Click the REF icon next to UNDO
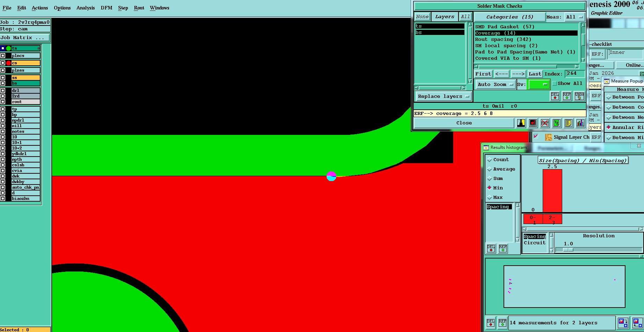The image size is (644, 332). tap(567, 96)
